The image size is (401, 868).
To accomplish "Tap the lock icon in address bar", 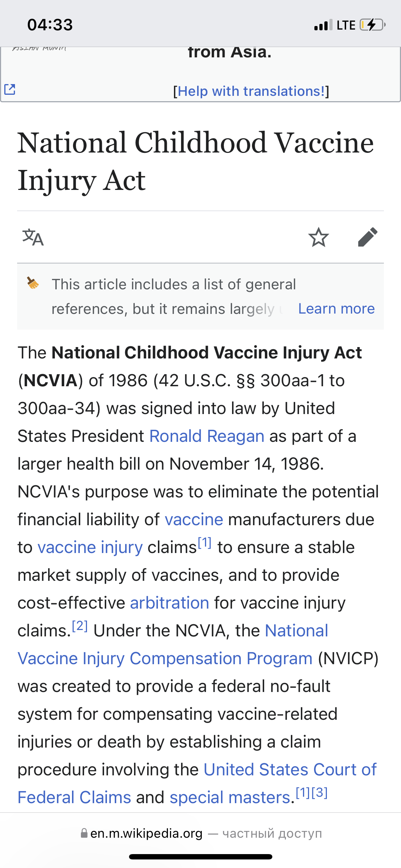I will tap(84, 833).
